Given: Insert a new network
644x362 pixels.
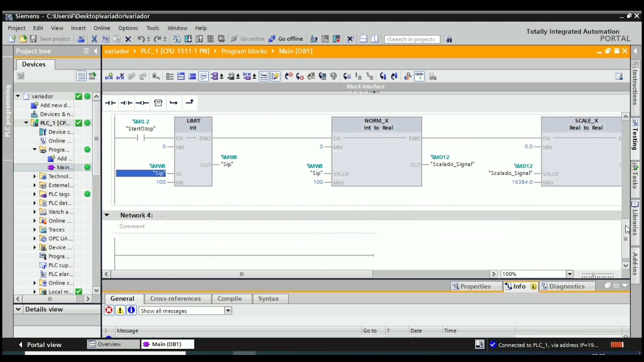Looking at the screenshot, I should pyautogui.click(x=109, y=76).
